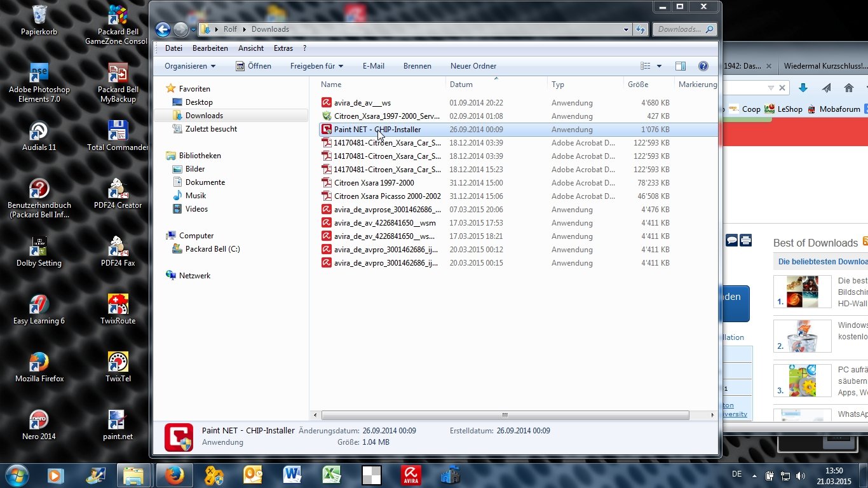The height and width of the screenshot is (488, 868).
Task: Click the Downloads search box
Action: [684, 29]
